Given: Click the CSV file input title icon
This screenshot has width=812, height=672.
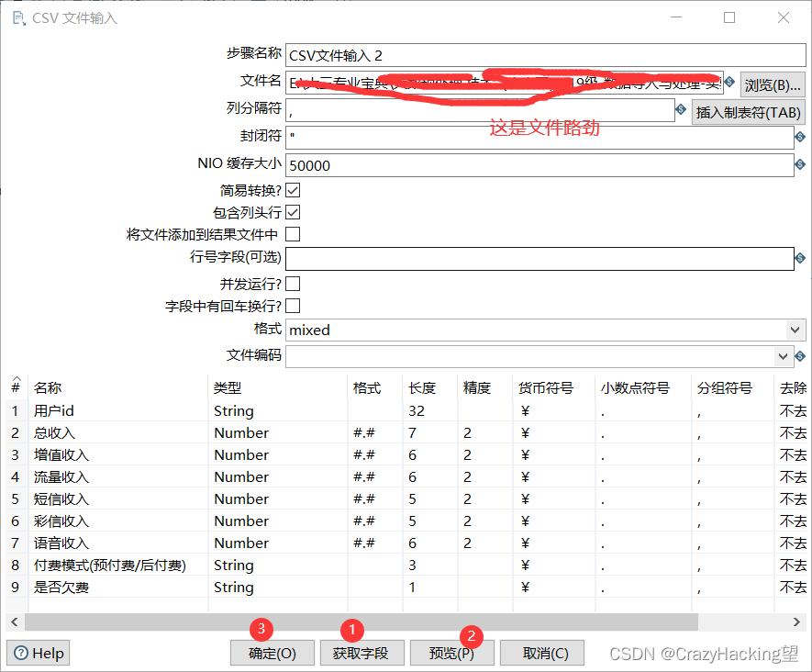Looking at the screenshot, I should 18,18.
